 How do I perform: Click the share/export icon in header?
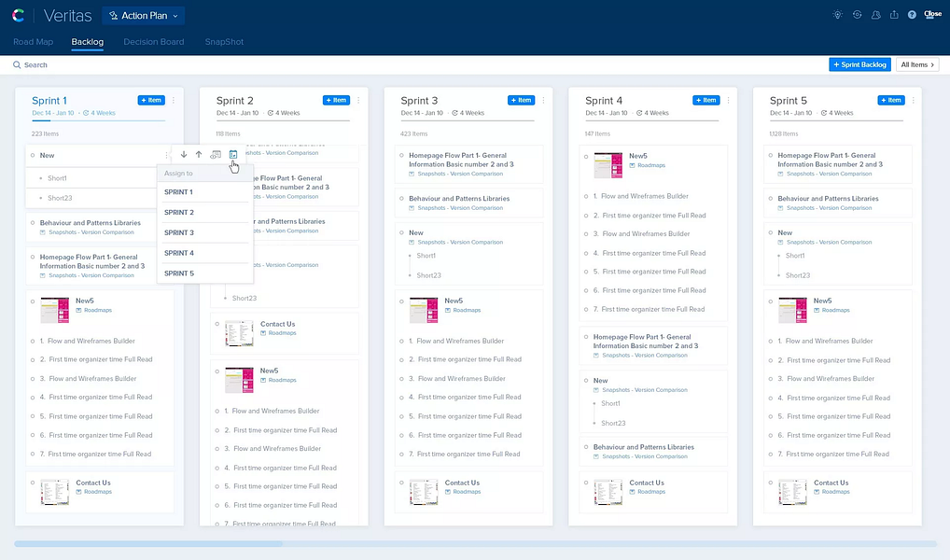click(x=894, y=15)
